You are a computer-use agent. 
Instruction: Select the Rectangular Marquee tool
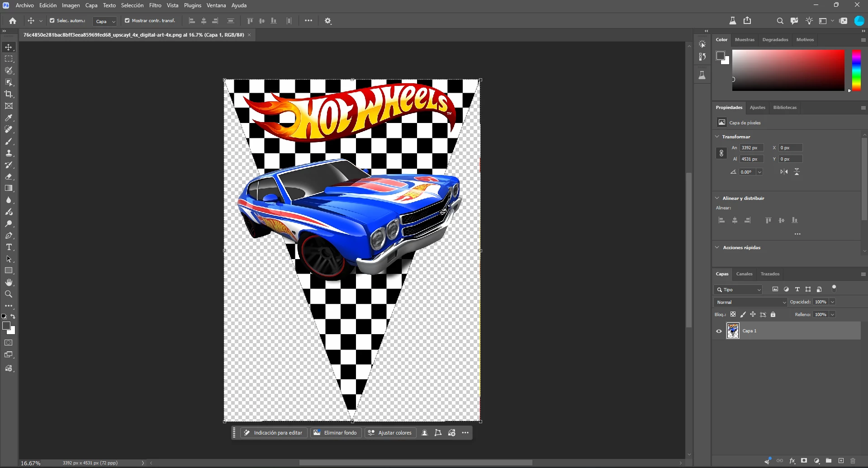pos(9,59)
